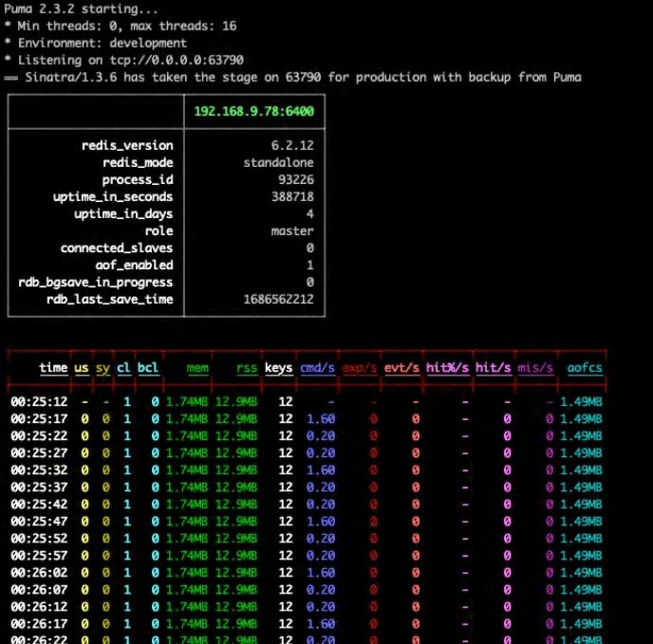Select the "mem" column header
The height and width of the screenshot is (644, 653).
pos(197,367)
